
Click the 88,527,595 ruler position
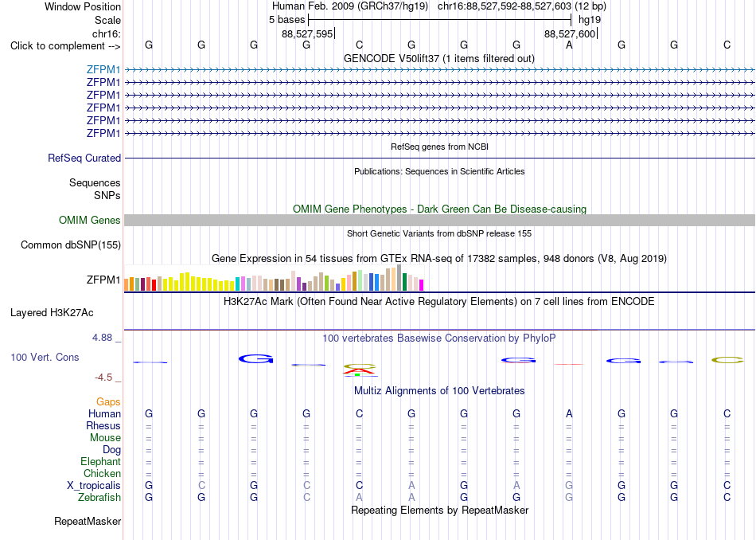pyautogui.click(x=307, y=33)
